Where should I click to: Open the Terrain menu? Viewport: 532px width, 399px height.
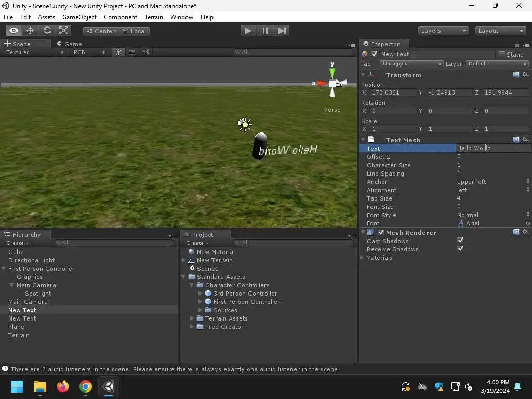(x=154, y=17)
